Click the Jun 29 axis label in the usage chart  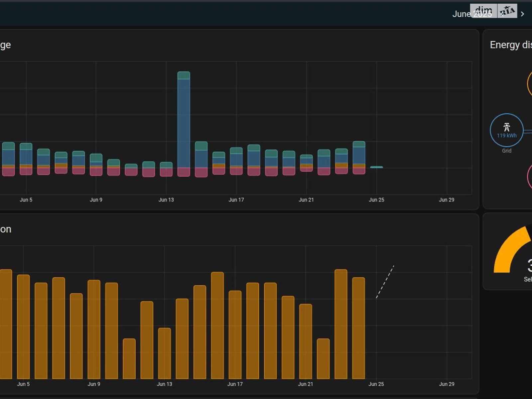click(447, 200)
